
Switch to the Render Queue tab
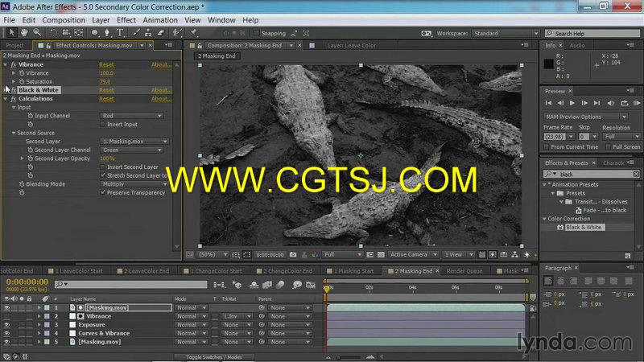click(x=464, y=271)
